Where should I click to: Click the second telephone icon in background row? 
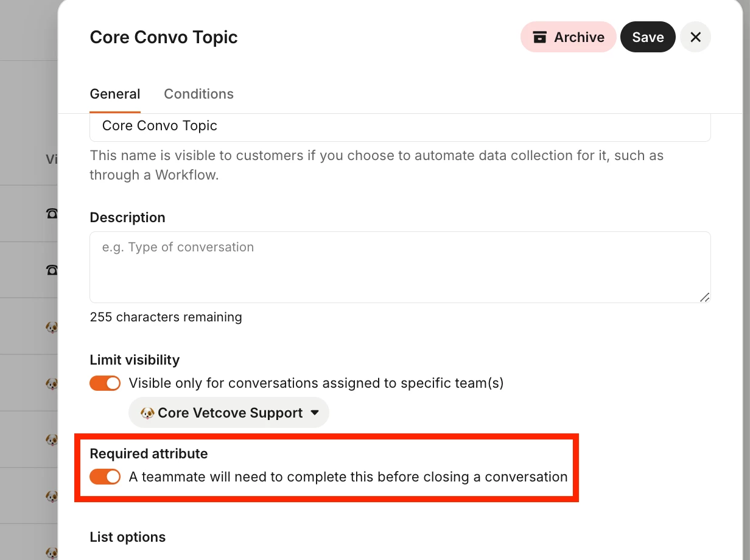pyautogui.click(x=52, y=270)
